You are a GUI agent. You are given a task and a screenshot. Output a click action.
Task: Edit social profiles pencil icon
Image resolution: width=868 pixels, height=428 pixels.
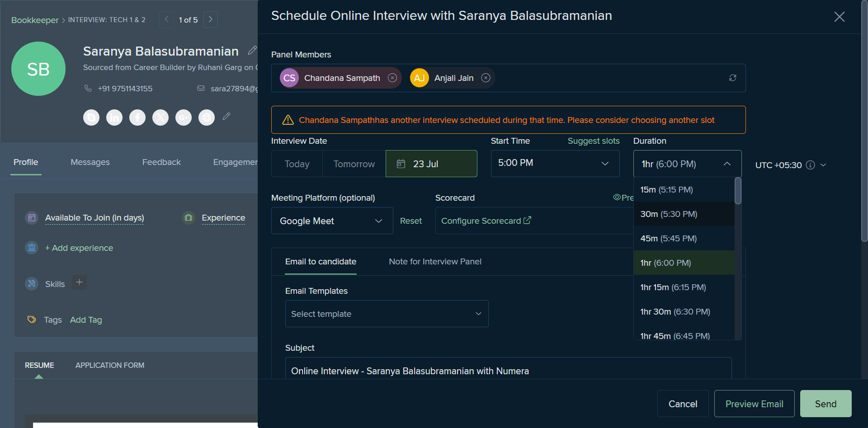(x=226, y=116)
